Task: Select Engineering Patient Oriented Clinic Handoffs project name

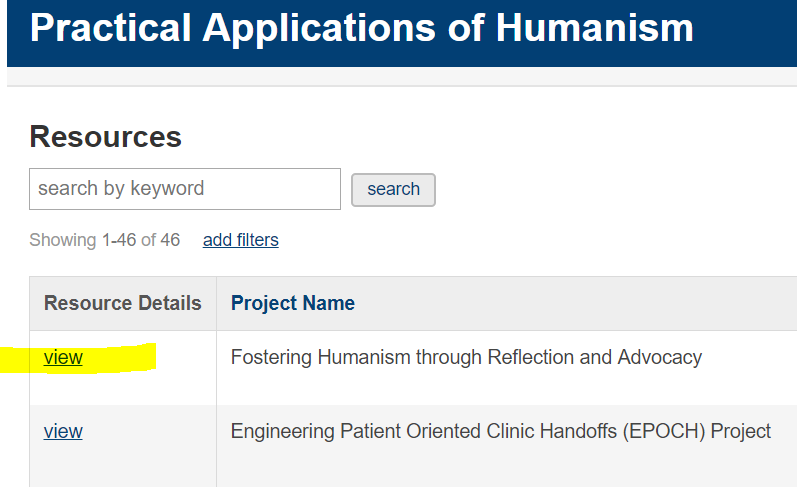Action: tap(501, 431)
